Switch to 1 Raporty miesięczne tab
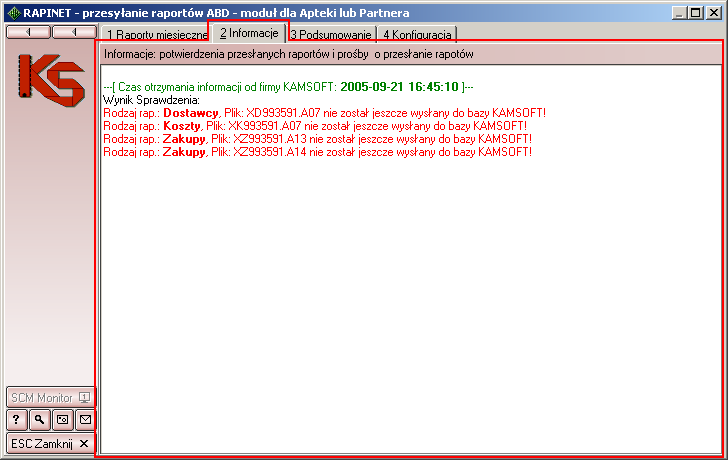This screenshot has height=460, width=728. [156, 34]
